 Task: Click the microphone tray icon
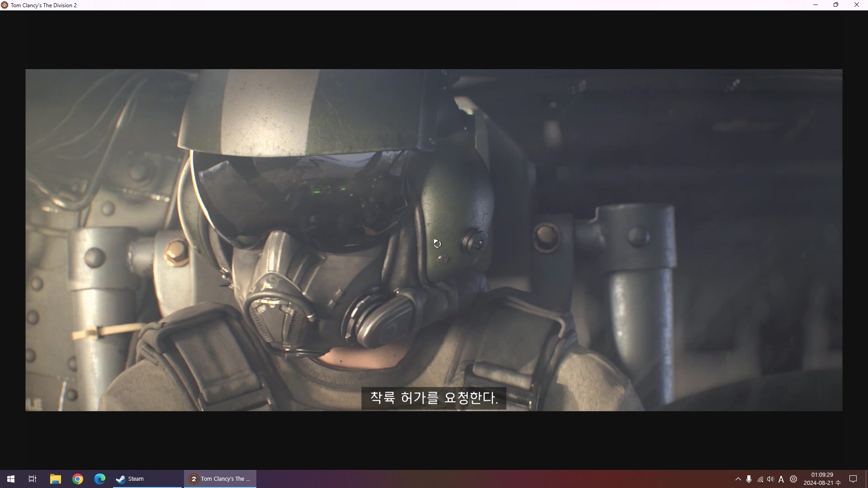tap(749, 479)
